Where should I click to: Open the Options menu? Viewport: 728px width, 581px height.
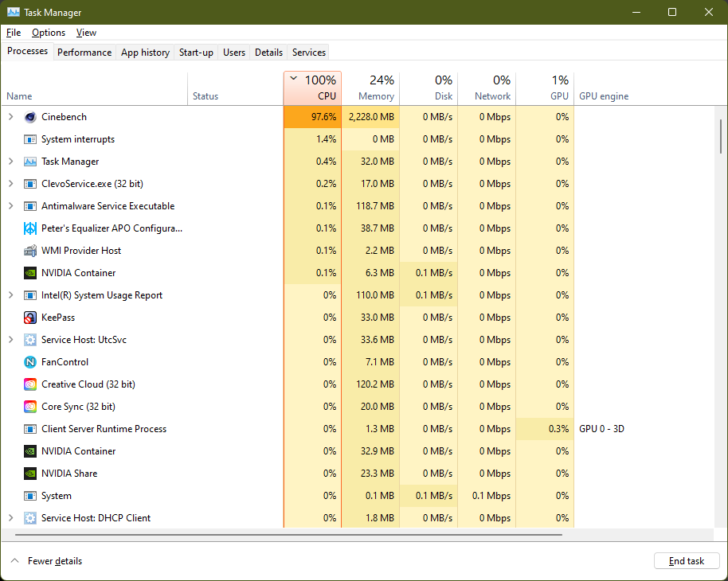49,33
